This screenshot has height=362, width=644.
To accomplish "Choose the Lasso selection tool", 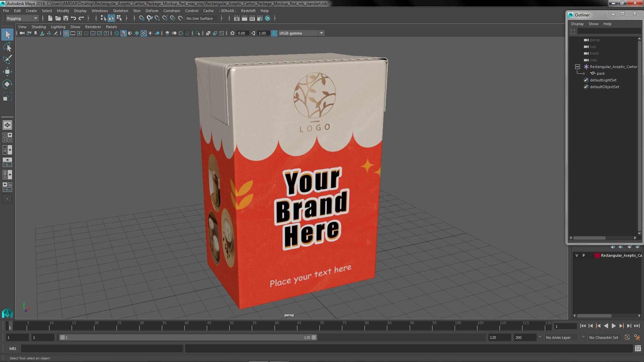I will 7,47.
